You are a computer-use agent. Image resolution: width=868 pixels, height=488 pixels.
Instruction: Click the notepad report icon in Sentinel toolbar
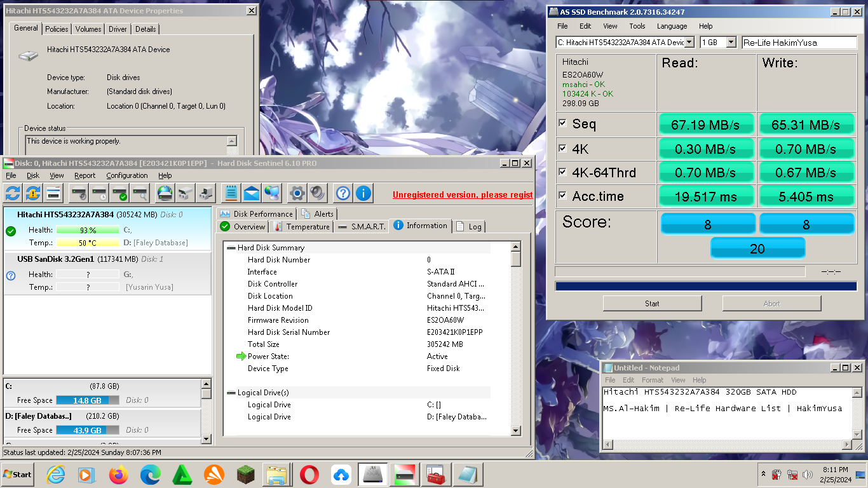click(231, 193)
